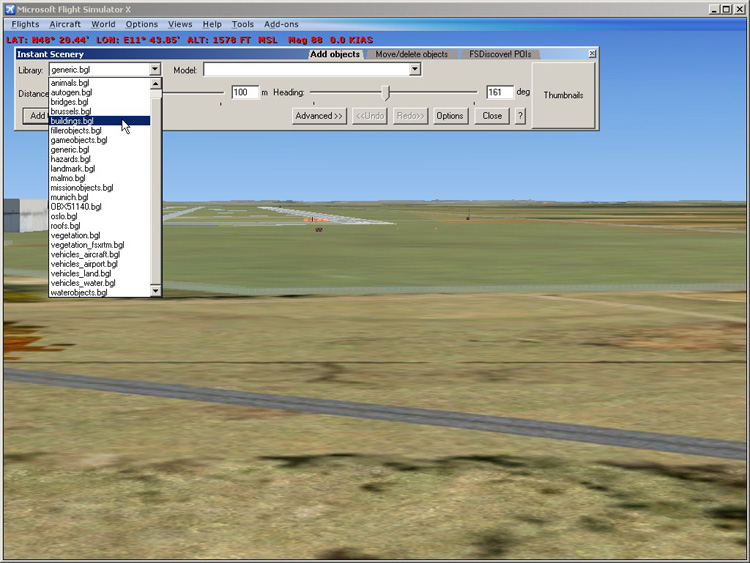Open the Views menu
750x563 pixels.
[180, 24]
